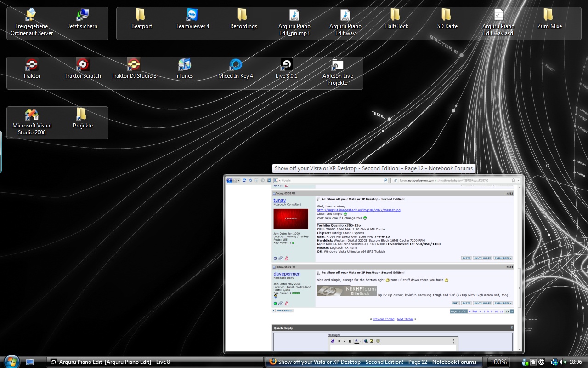Open the Zum Mixe folder
Viewport: 588px width, 368px height.
tap(549, 19)
